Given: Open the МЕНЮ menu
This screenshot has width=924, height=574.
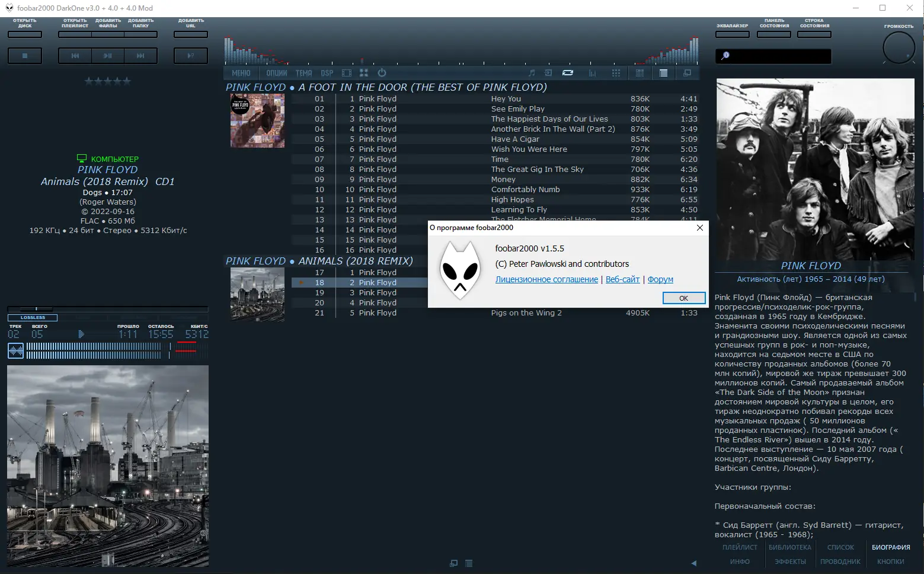Looking at the screenshot, I should 240,73.
